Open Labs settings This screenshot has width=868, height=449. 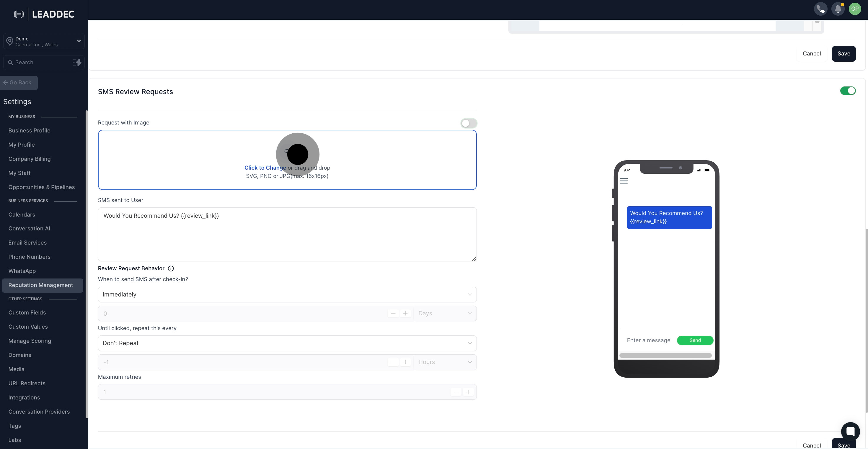(15, 440)
